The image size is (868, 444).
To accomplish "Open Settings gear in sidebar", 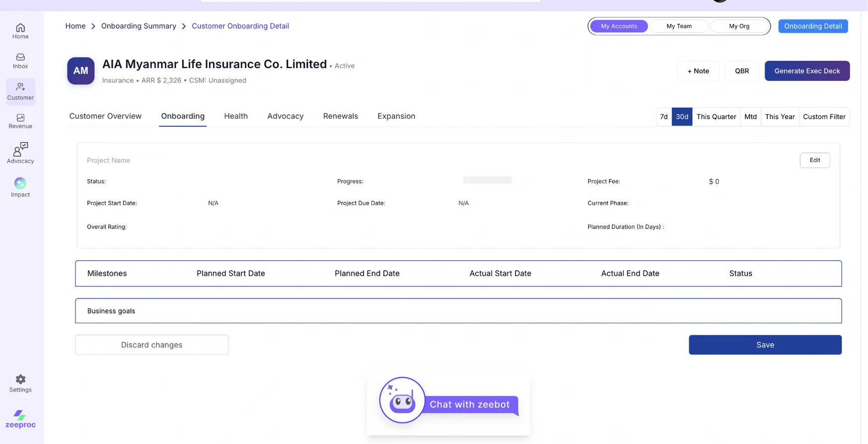I will pyautogui.click(x=20, y=383).
